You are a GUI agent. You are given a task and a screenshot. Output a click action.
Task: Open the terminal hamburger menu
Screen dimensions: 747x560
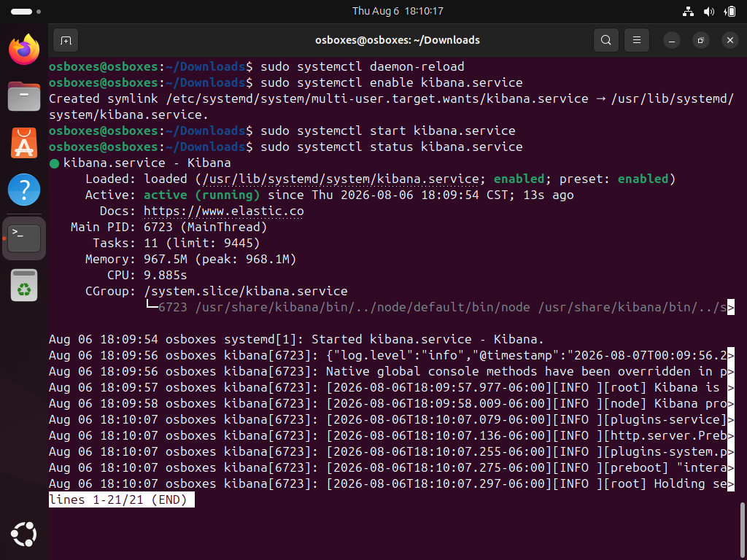(x=637, y=41)
